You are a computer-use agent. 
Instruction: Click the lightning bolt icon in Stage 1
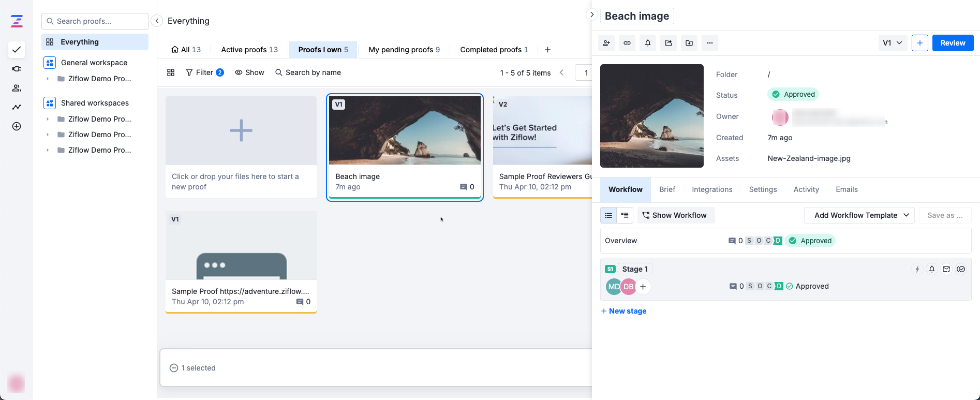[x=917, y=269]
